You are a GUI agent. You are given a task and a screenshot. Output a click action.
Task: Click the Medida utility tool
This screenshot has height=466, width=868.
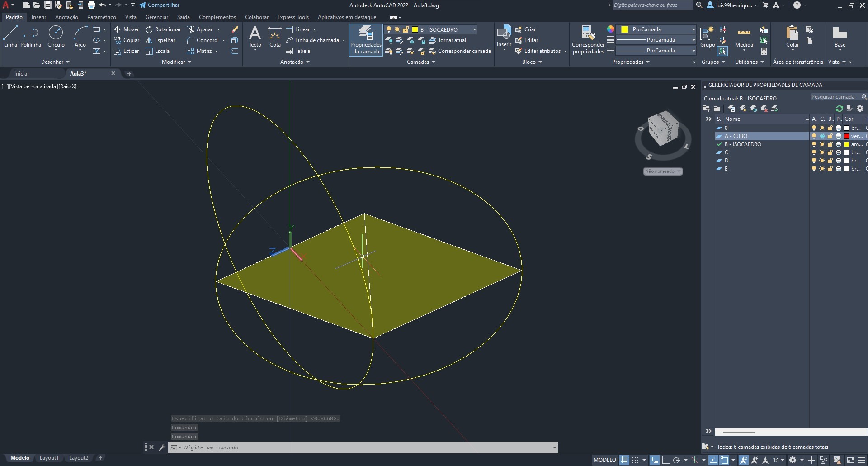744,36
